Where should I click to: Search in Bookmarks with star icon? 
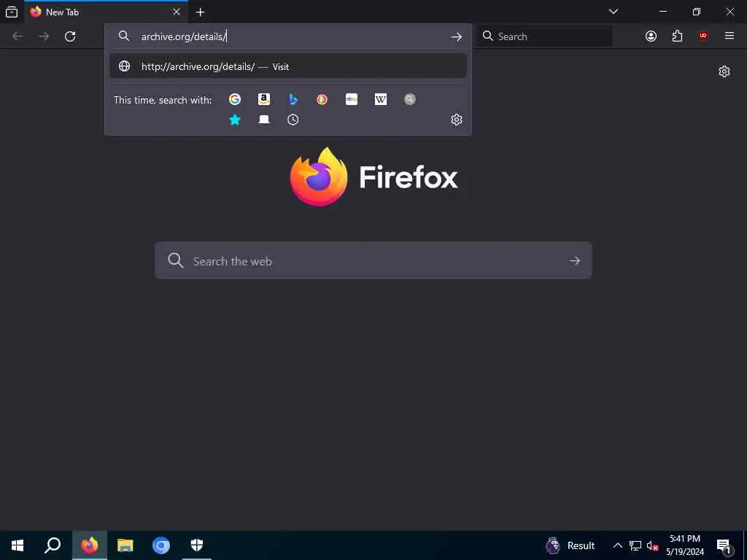[x=235, y=120]
